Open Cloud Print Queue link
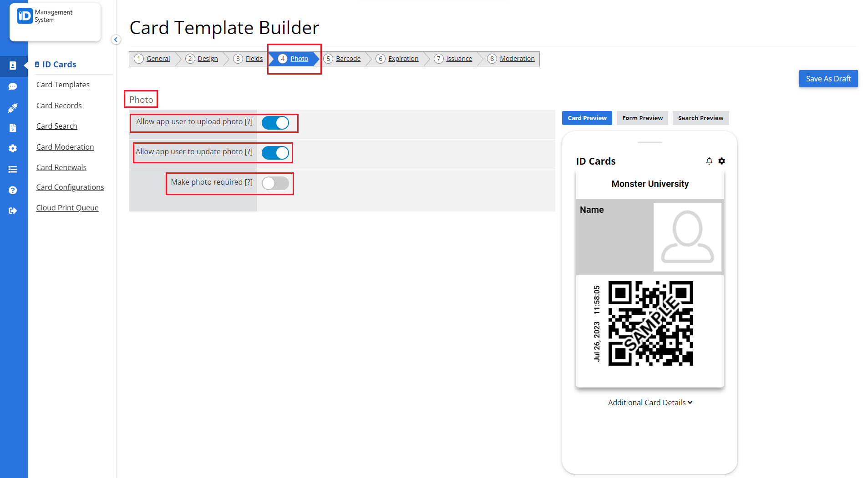 67,208
